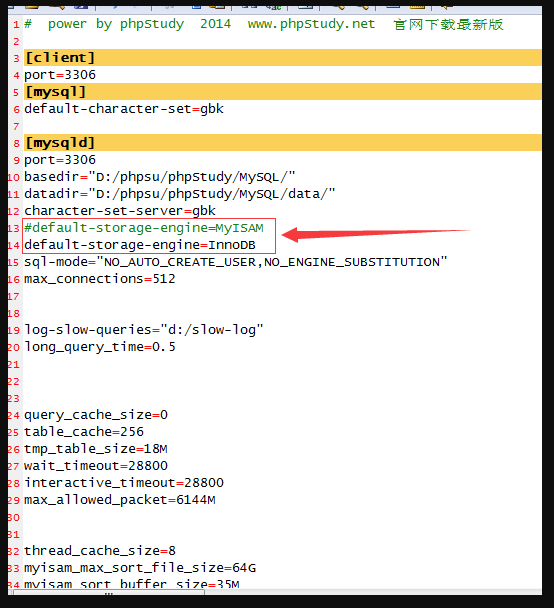
Task: Click the www.phpStudy.net text in line 1
Action: coord(311,24)
